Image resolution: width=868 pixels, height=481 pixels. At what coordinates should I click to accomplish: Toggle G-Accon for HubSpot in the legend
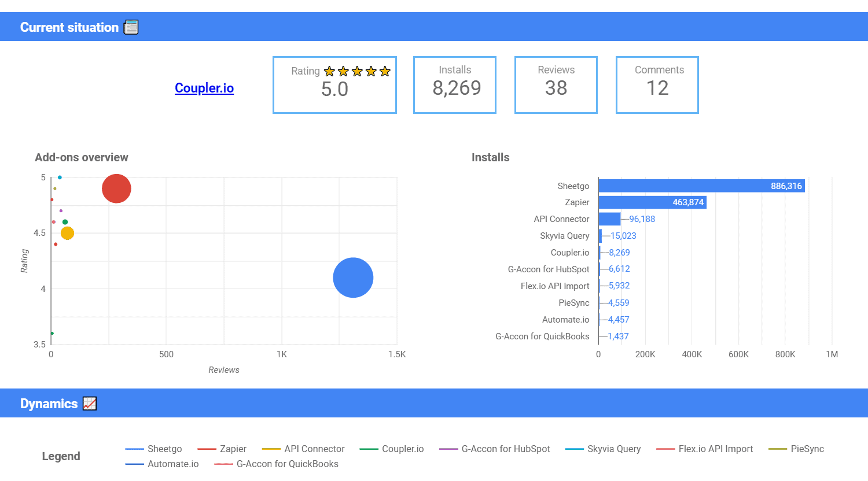coord(495,449)
